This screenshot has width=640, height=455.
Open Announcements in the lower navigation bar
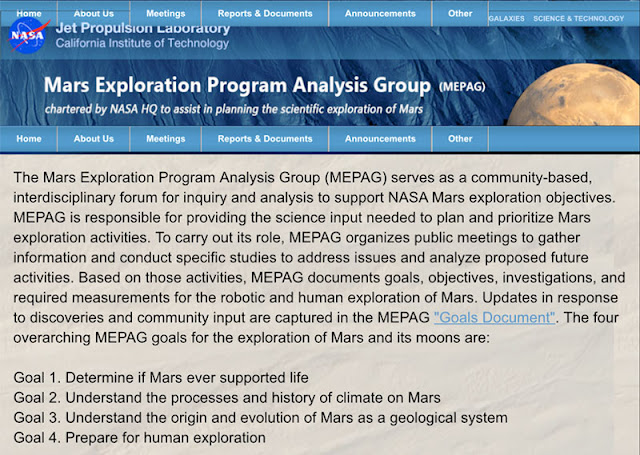(x=380, y=139)
